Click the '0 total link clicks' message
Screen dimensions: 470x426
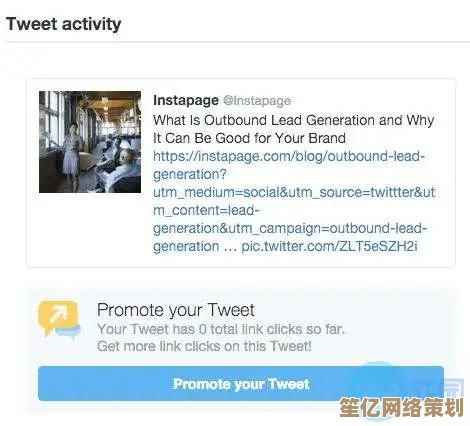pos(221,329)
